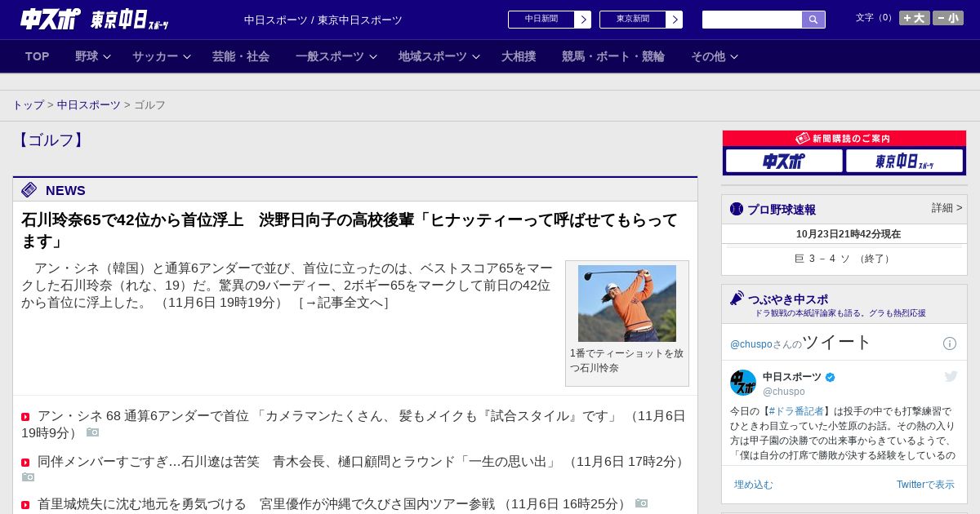The height and width of the screenshot is (514, 980).
Task: Click the arrow next to 東京新聞
Action: point(674,20)
